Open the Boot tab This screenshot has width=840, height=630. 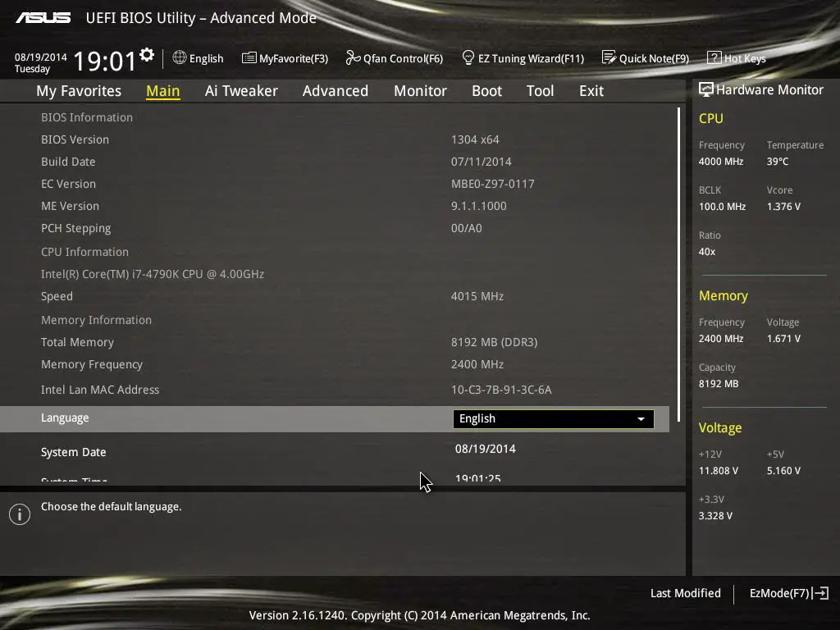[487, 91]
